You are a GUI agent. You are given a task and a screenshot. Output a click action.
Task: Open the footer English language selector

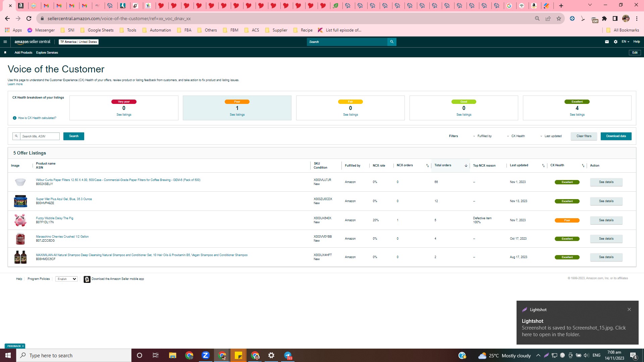click(66, 279)
